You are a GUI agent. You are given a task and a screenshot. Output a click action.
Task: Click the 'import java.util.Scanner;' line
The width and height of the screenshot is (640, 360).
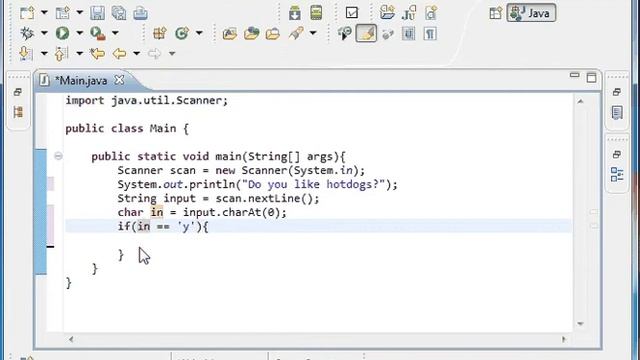point(147,100)
